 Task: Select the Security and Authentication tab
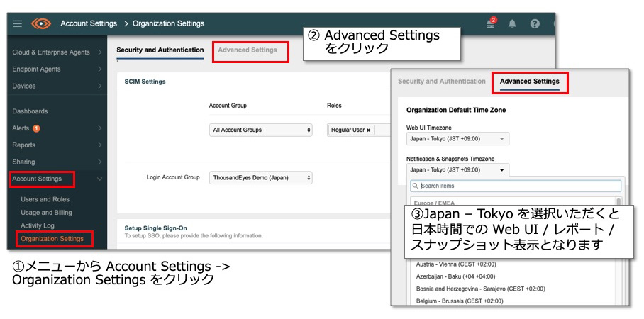[x=160, y=50]
